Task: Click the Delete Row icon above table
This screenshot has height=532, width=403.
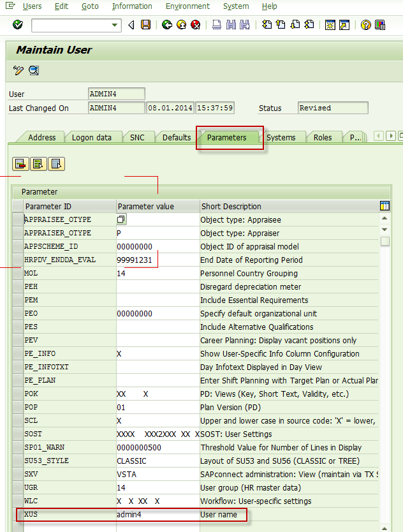Action: [x=20, y=164]
